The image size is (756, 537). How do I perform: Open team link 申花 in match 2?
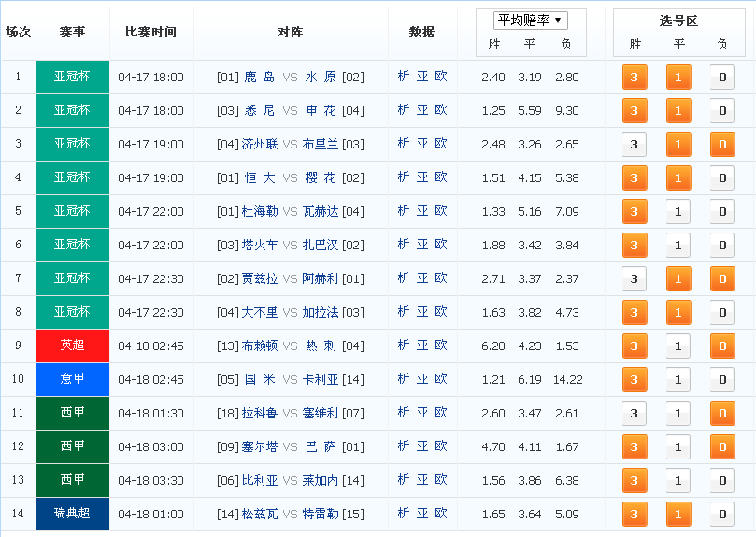coord(321,111)
